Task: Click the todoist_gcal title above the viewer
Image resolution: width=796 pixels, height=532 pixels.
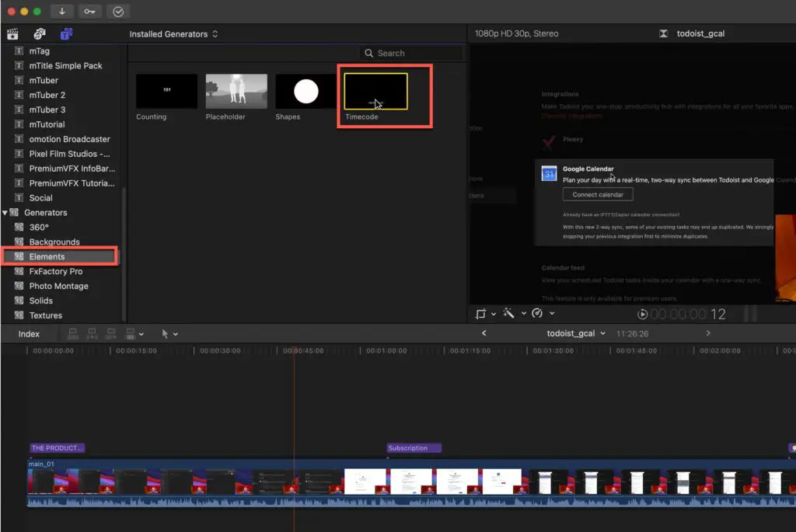Action: click(x=700, y=33)
